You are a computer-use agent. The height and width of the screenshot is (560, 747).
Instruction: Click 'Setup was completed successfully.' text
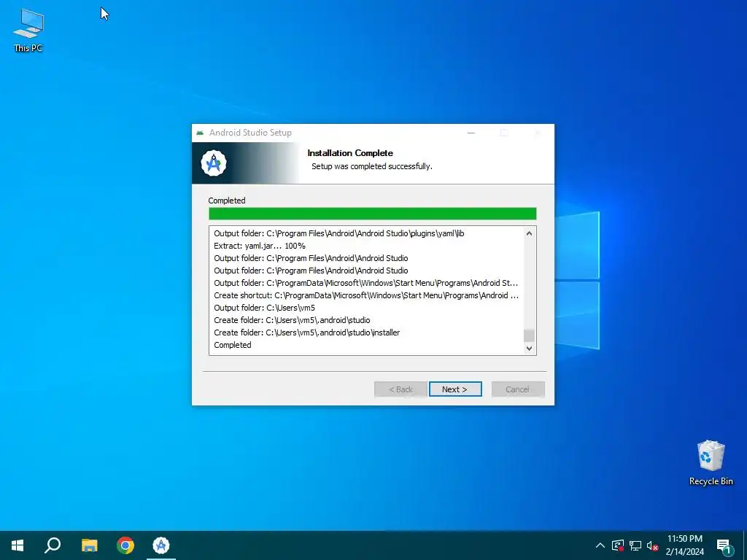[371, 166]
